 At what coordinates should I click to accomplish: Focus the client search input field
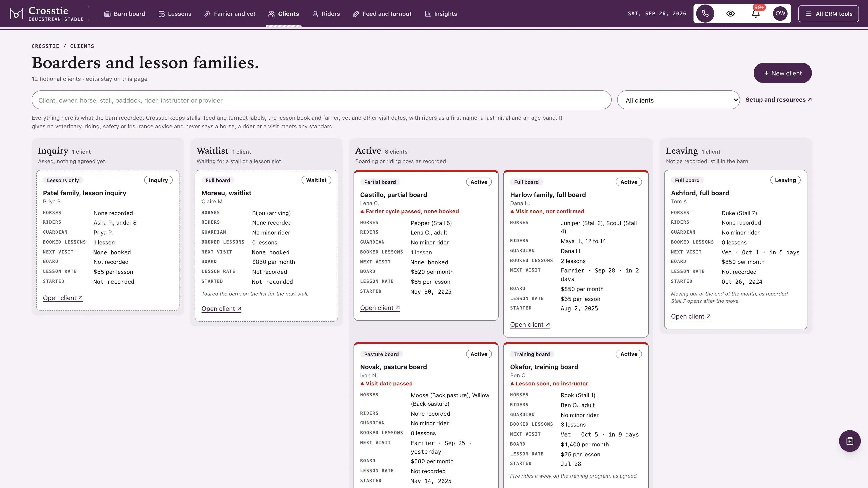[321, 100]
